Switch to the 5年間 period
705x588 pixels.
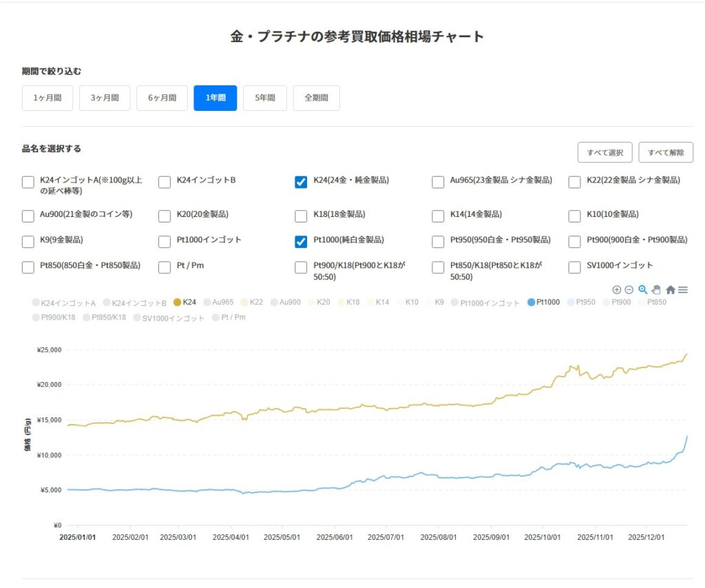pos(265,98)
